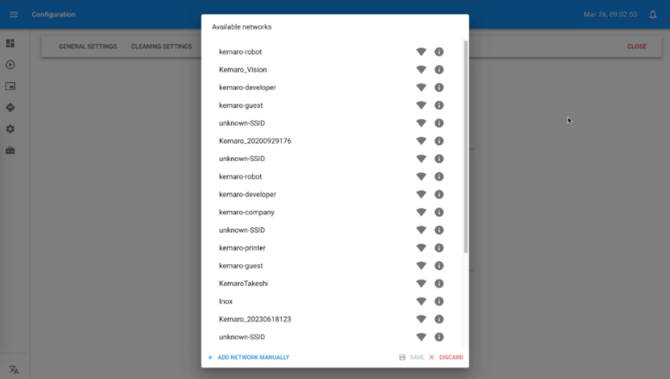The height and width of the screenshot is (379, 670).
Task: Open info for Kemaro_20200929176 network
Action: 439,141
